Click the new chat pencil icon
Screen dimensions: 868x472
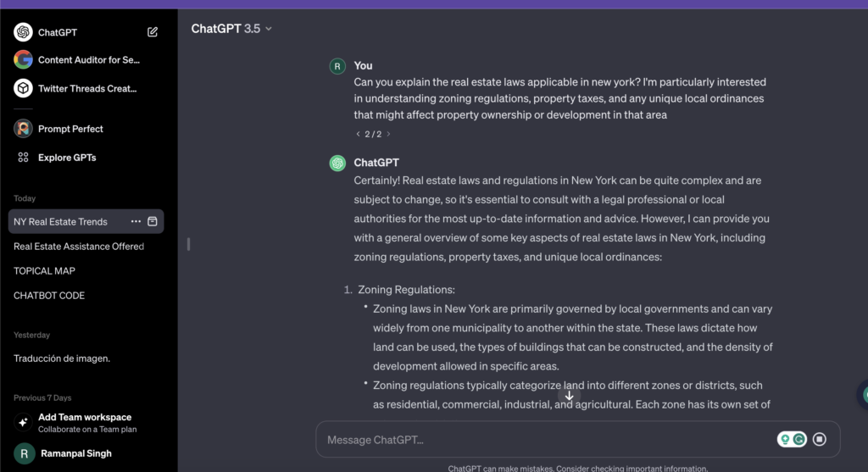[153, 32]
